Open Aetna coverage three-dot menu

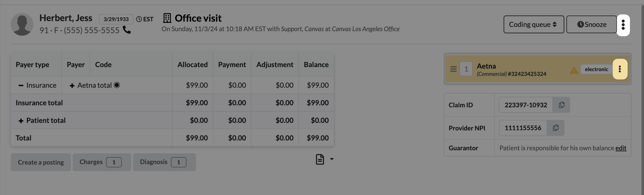620,69
